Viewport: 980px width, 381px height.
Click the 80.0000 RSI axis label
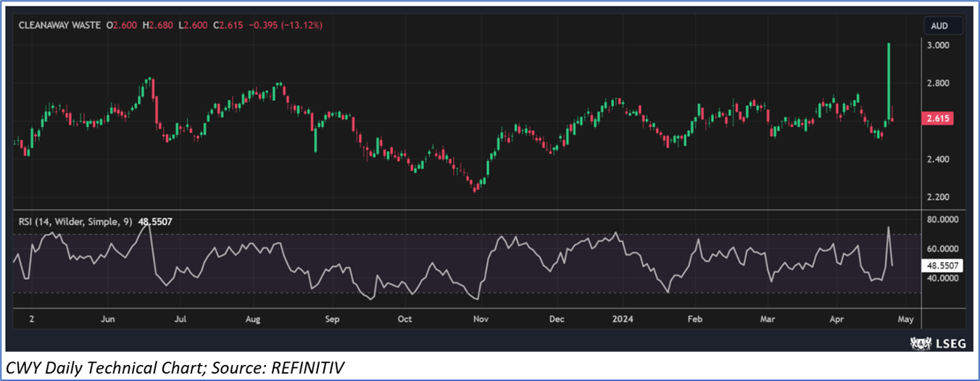944,219
